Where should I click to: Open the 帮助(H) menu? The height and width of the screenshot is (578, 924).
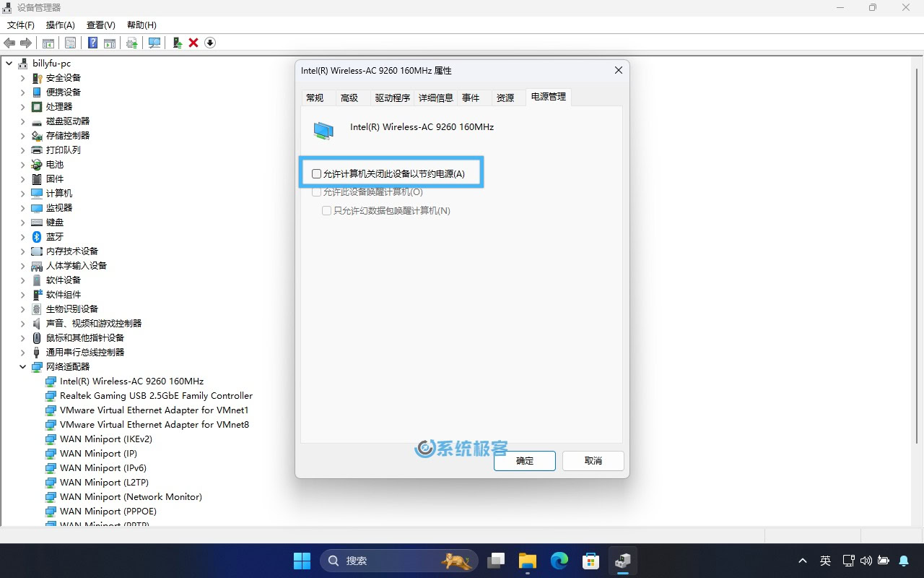tap(141, 25)
